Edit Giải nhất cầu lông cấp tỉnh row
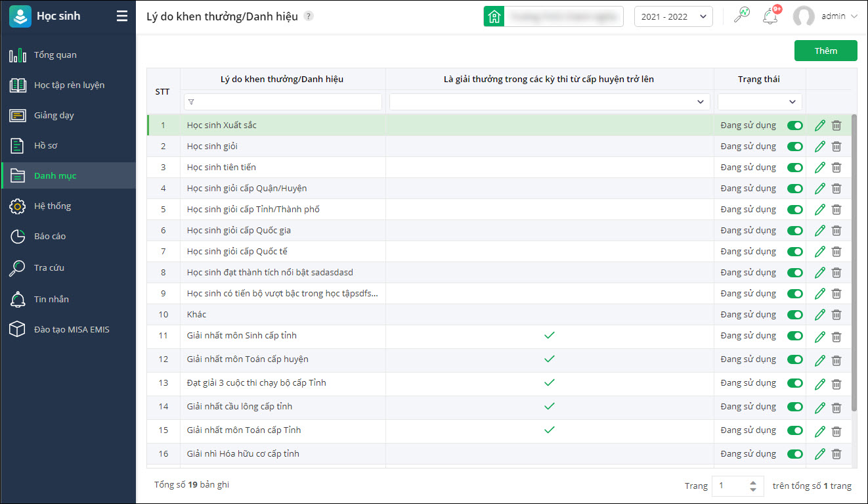This screenshot has width=868, height=504. tap(819, 408)
